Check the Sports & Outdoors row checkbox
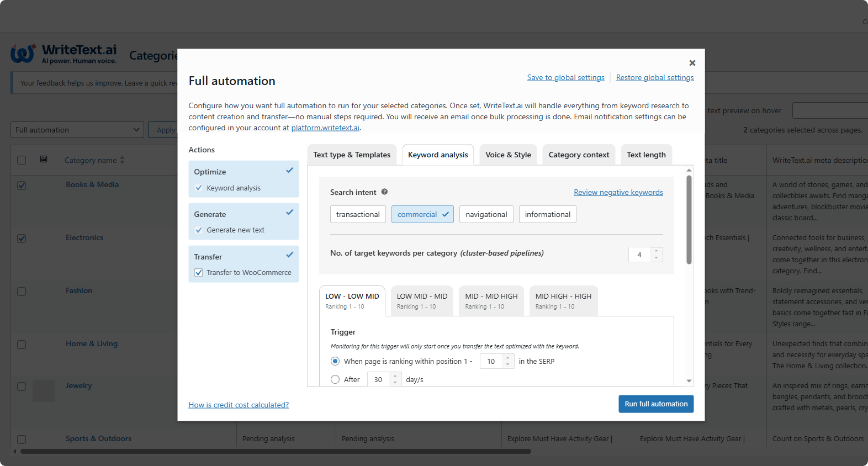 coord(22,439)
